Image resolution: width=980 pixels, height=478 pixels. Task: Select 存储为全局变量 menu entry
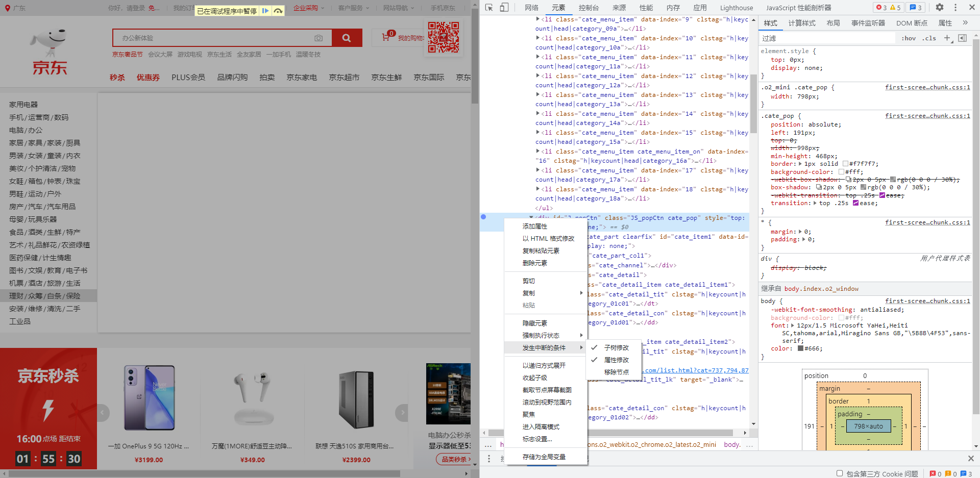tap(545, 457)
